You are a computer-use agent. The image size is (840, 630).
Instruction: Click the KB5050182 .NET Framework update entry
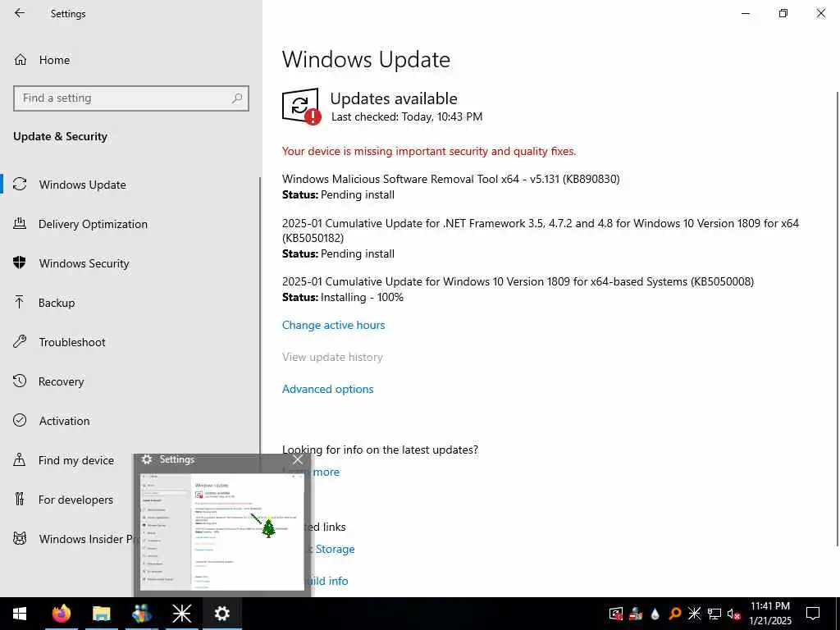(540, 239)
